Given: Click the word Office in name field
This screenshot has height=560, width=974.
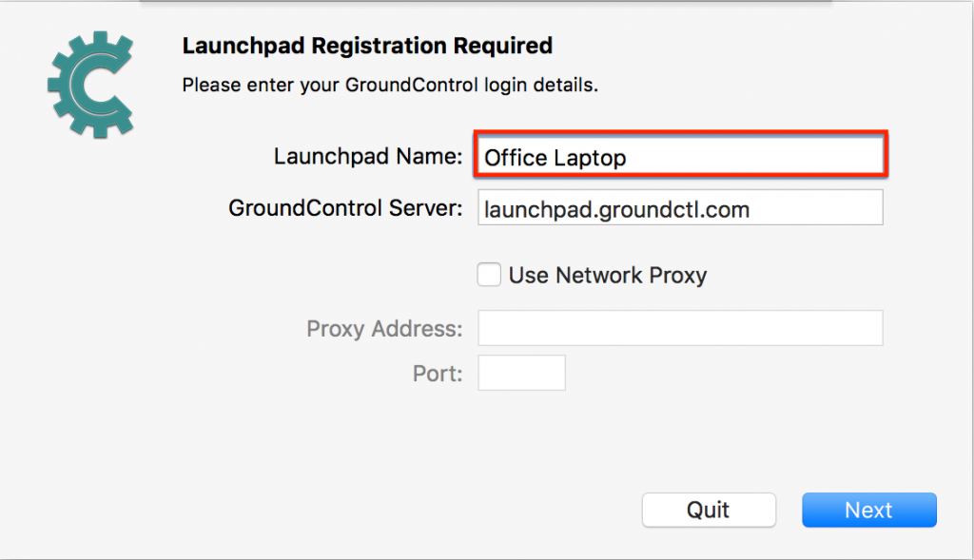Looking at the screenshot, I should (x=516, y=157).
